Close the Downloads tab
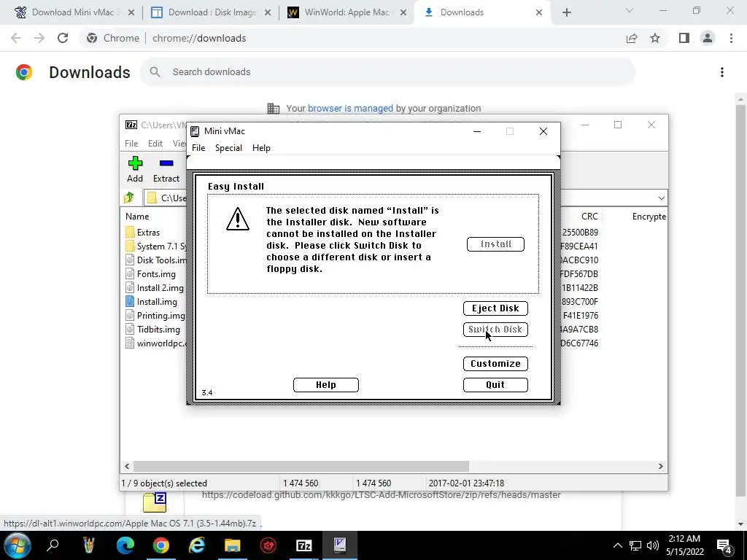The width and height of the screenshot is (747, 560). [x=539, y=12]
